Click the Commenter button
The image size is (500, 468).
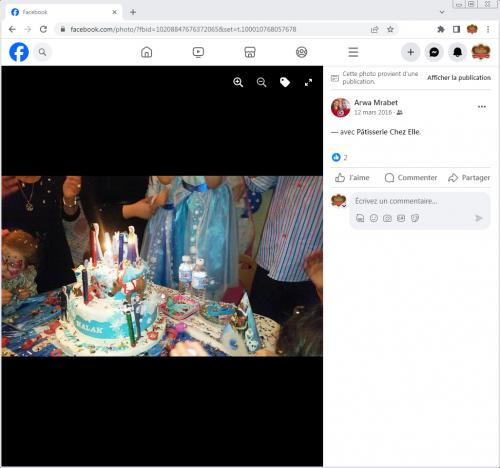(411, 178)
